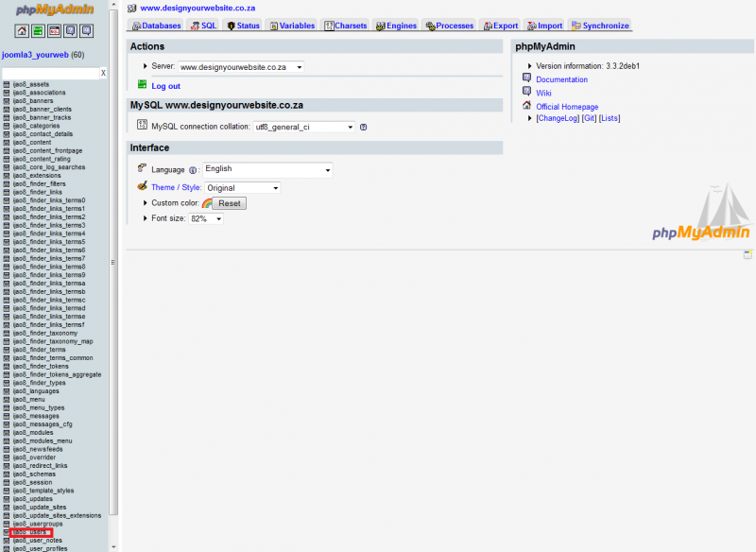756x552 pixels.
Task: Click browse icon beside jjao8_categories table
Action: pos(7,126)
